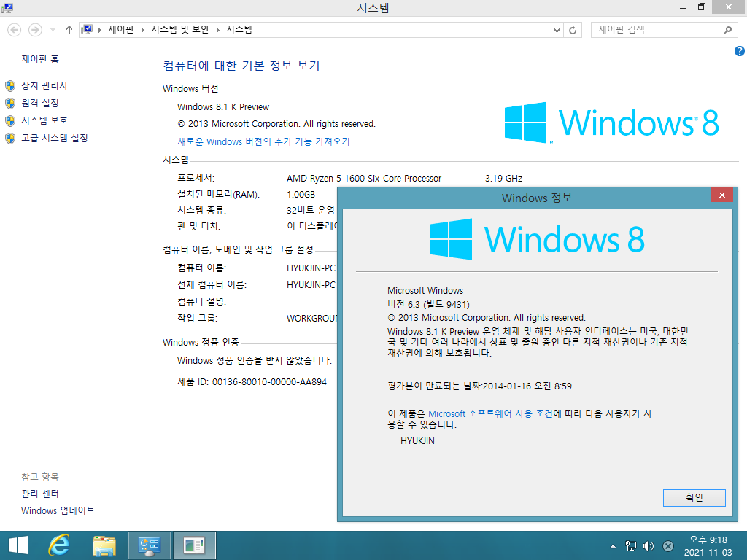This screenshot has height=560, width=747.
Task: Expand arrow after 시스템 및 보안 breadcrumb
Action: 217,30
